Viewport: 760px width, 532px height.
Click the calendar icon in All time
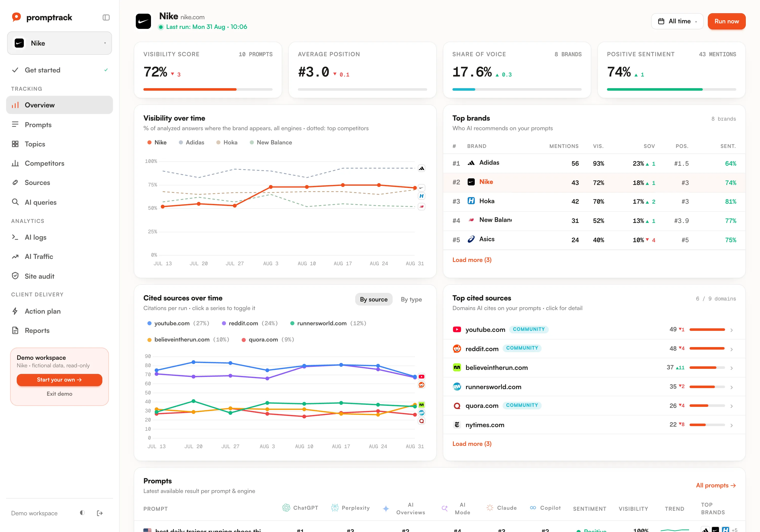[661, 21]
